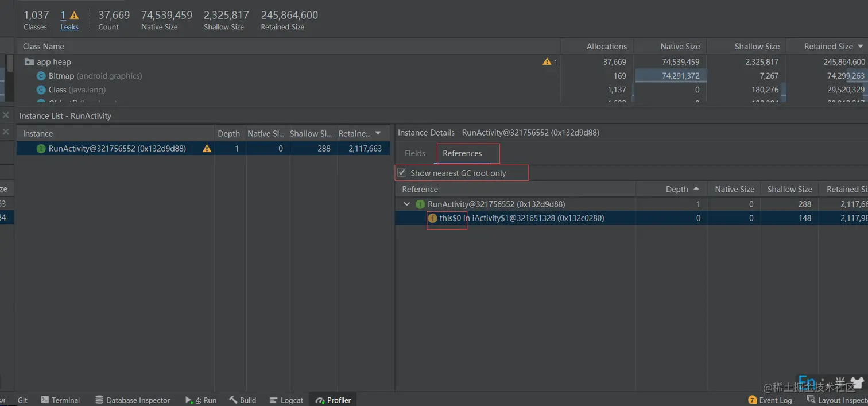Click the 2,325,817 Shallow Size summary value

point(226,15)
